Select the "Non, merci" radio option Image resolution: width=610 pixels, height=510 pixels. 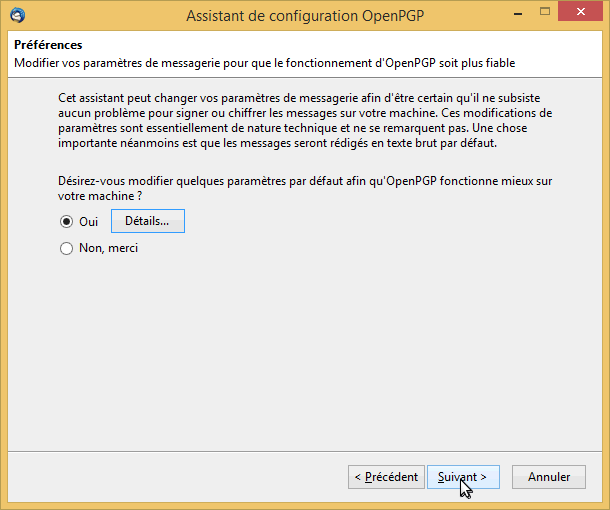pos(67,248)
